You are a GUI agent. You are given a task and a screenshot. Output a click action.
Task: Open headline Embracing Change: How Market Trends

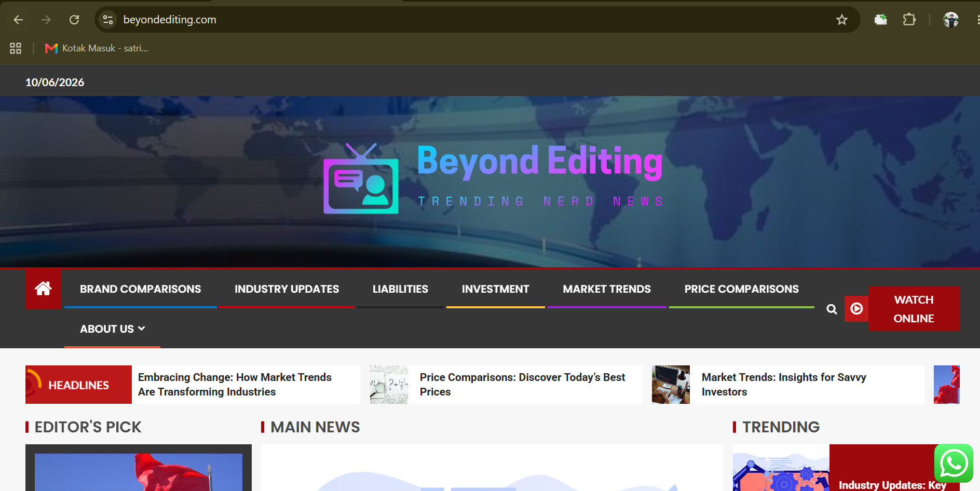click(x=235, y=385)
